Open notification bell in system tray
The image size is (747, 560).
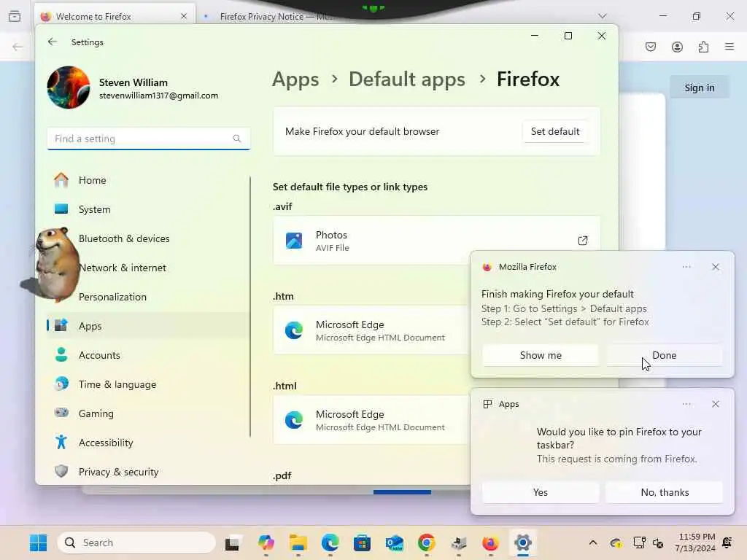tap(727, 542)
